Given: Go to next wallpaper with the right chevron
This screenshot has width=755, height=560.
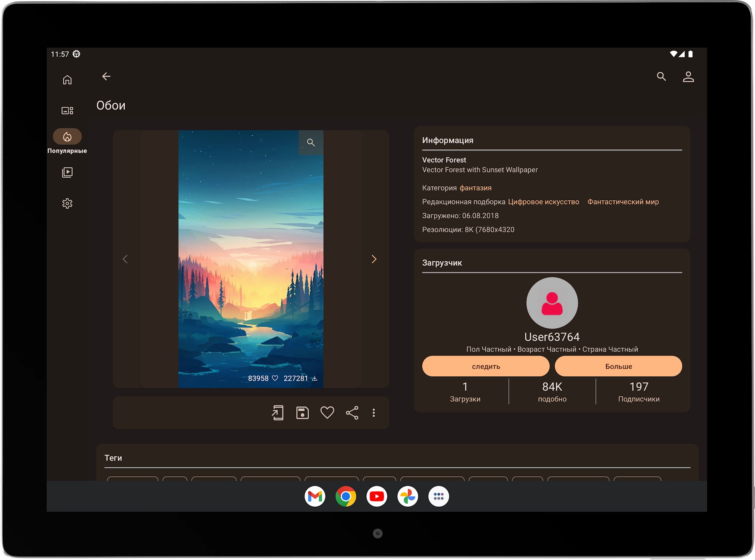Looking at the screenshot, I should pyautogui.click(x=374, y=259).
